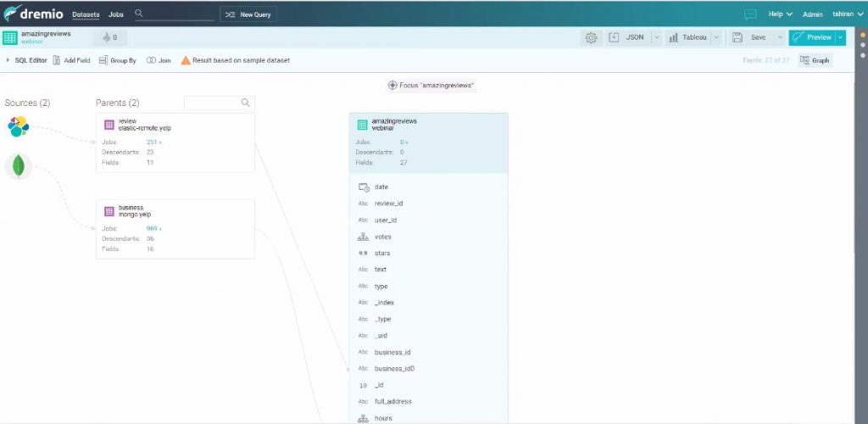Click the Preview button

[811, 37]
